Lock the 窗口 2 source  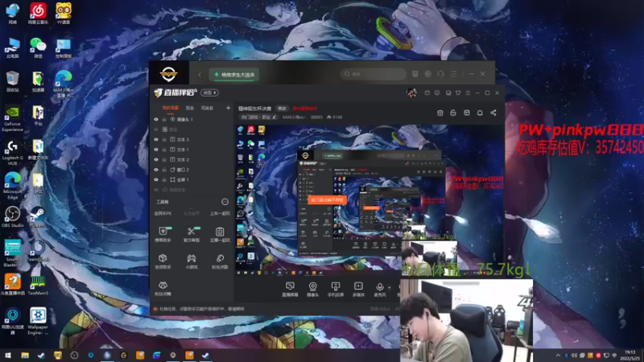[x=164, y=170]
